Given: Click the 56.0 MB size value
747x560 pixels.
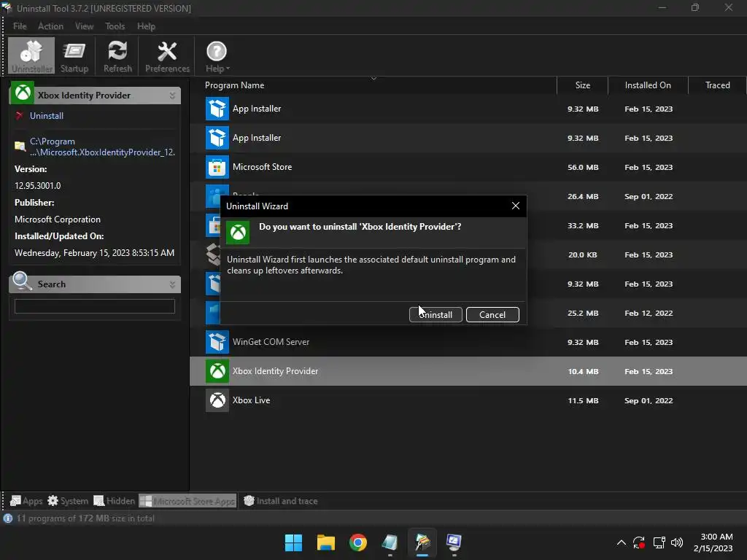Looking at the screenshot, I should pos(583,168).
